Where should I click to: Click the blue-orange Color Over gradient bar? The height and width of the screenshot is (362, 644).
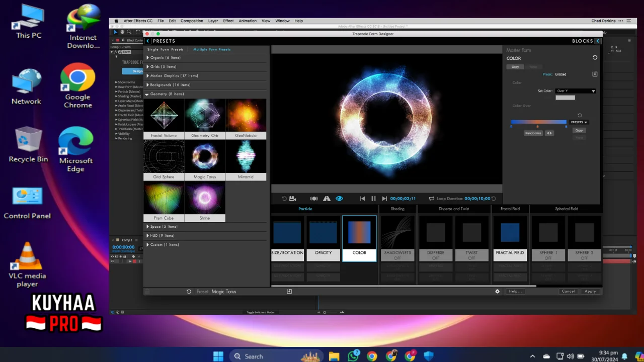coord(539,122)
